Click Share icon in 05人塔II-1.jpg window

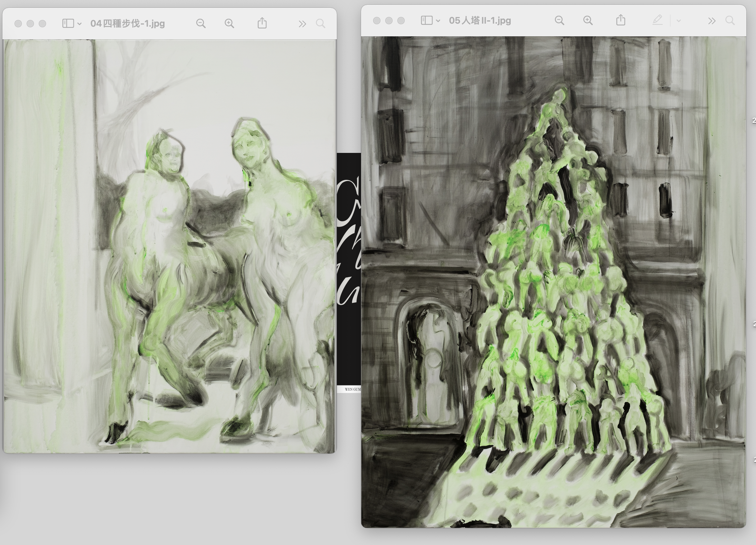click(621, 20)
